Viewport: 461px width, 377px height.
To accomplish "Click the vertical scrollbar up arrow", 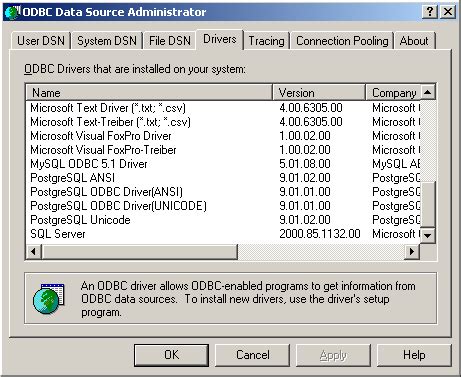I will (428, 92).
